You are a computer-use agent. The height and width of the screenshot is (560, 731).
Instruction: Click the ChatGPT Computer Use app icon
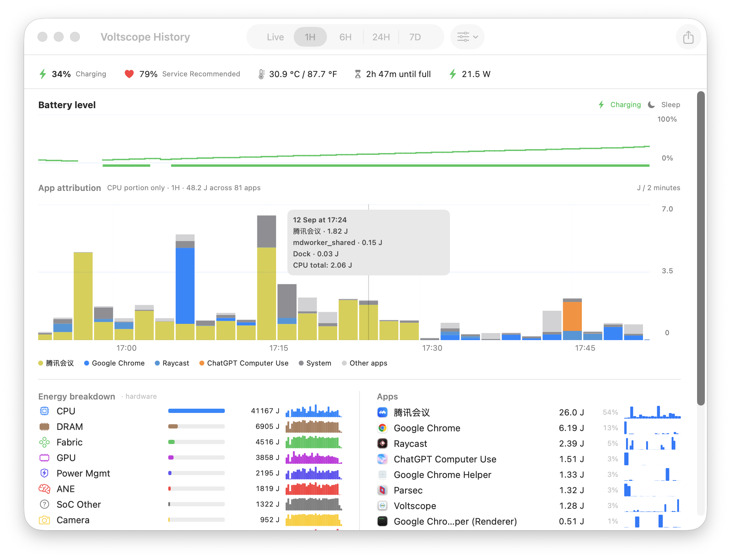(x=382, y=459)
